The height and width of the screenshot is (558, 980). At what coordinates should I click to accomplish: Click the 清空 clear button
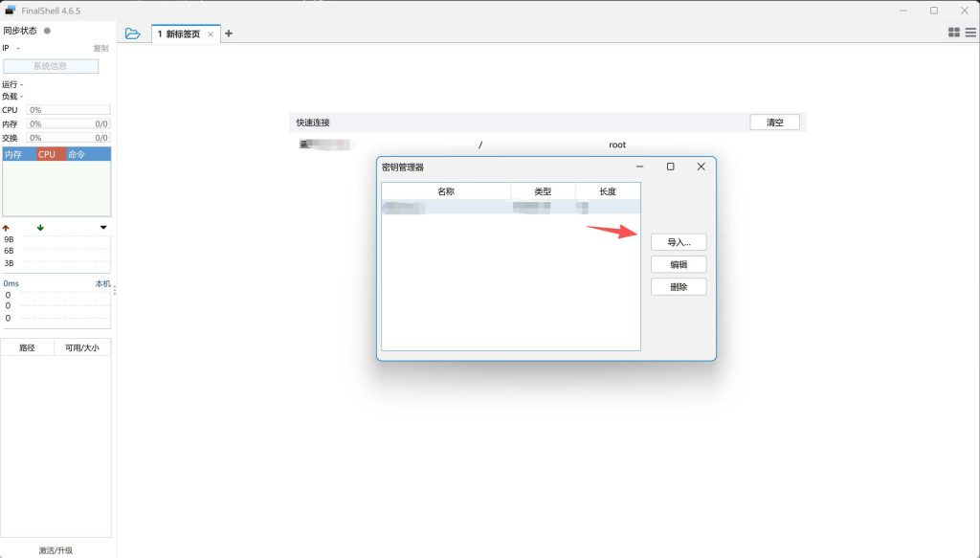click(x=775, y=123)
